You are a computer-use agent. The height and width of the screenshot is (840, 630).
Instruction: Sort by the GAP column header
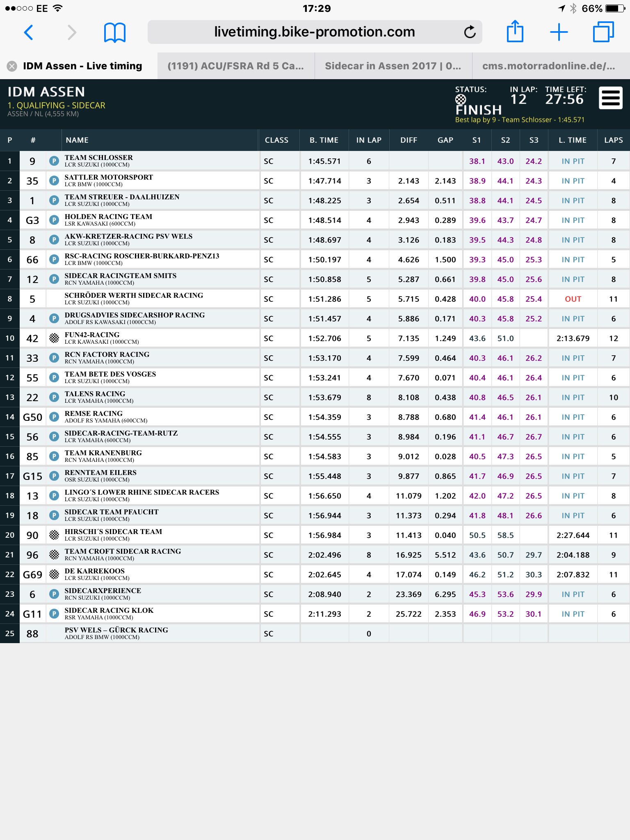[445, 140]
